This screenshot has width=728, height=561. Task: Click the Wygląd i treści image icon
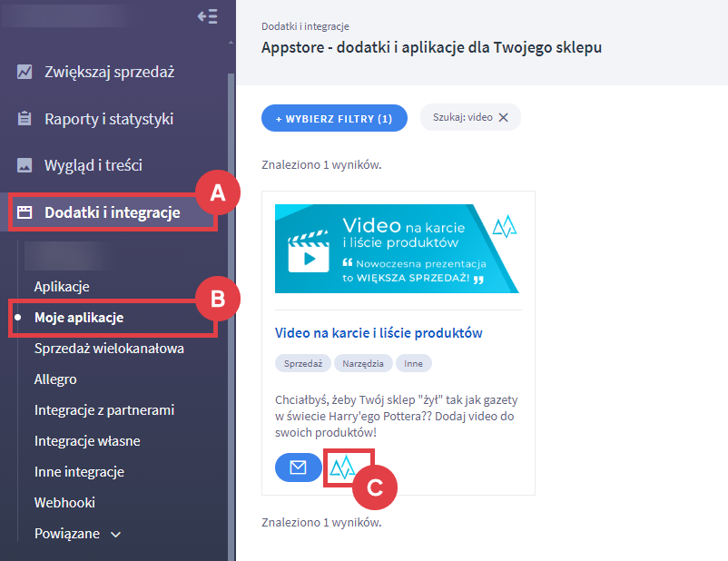(25, 166)
